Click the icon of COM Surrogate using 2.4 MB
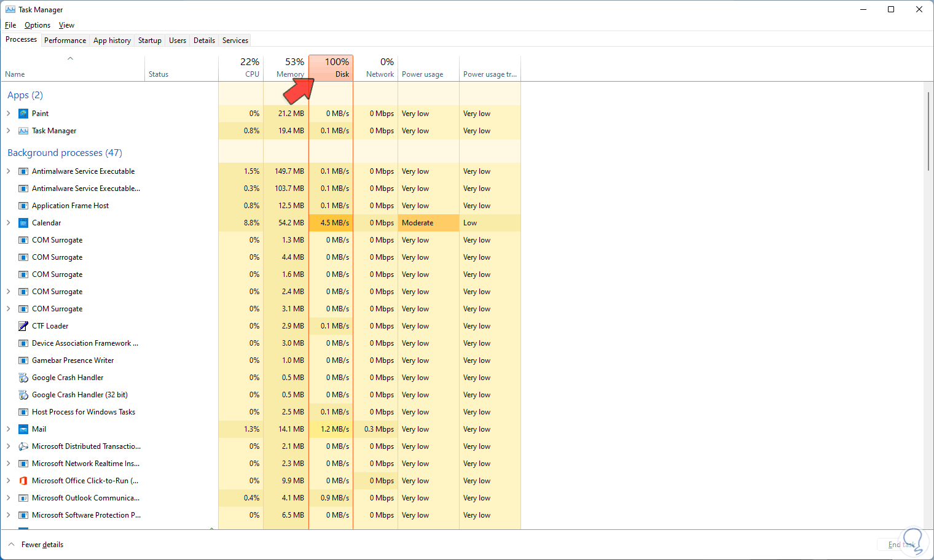The width and height of the screenshot is (934, 560). 23,292
